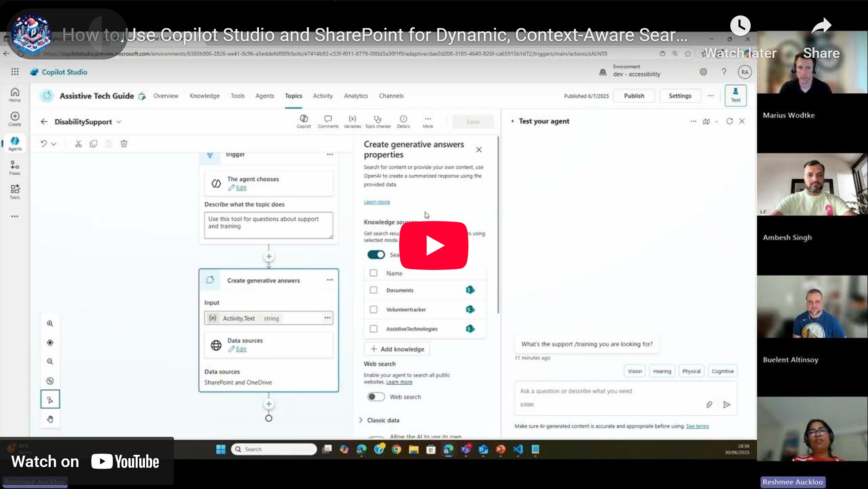This screenshot has width=868, height=489.
Task: Switch to the Analytics tab
Action: pyautogui.click(x=356, y=96)
